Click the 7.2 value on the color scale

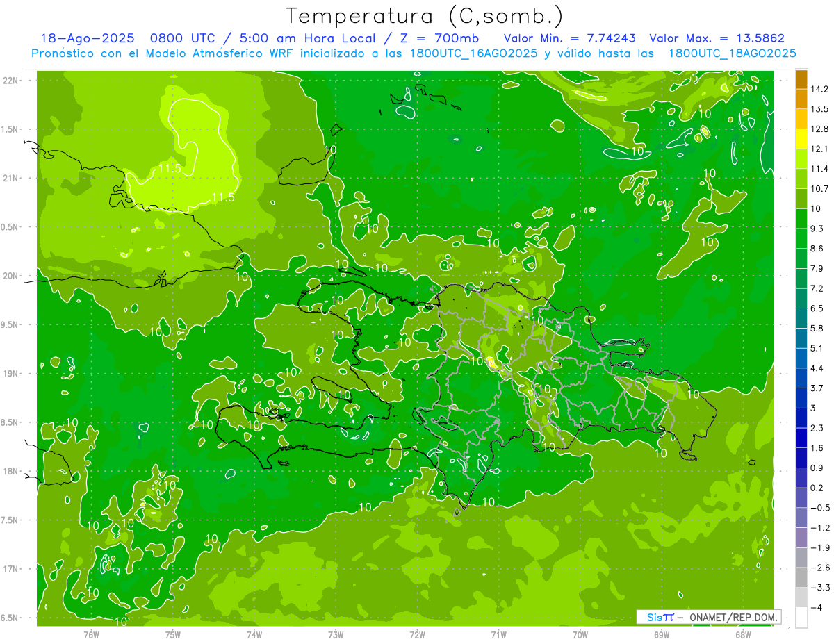click(817, 288)
